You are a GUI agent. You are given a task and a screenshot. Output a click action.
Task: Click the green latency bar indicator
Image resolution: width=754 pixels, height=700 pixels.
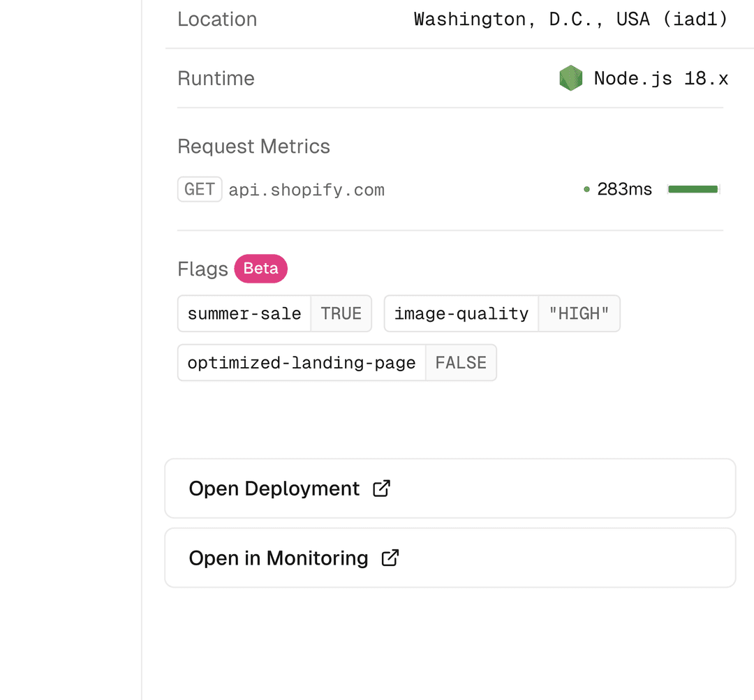[693, 188]
